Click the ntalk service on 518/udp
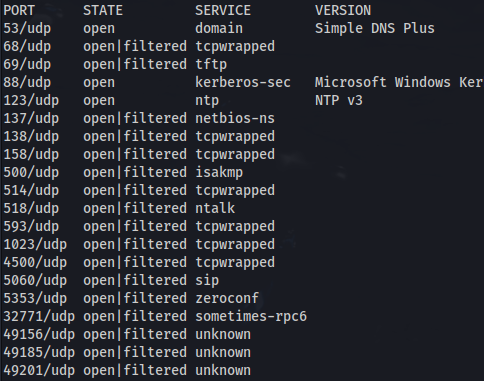484x381 pixels. [215, 208]
